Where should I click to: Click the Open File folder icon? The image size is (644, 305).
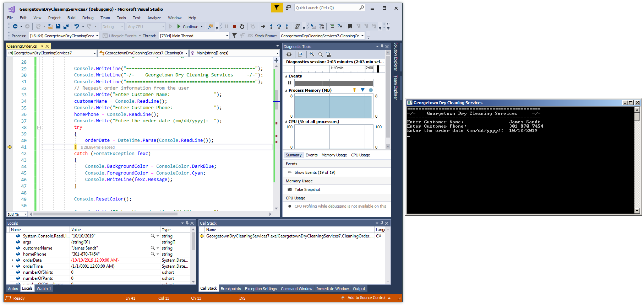pyautogui.click(x=50, y=26)
